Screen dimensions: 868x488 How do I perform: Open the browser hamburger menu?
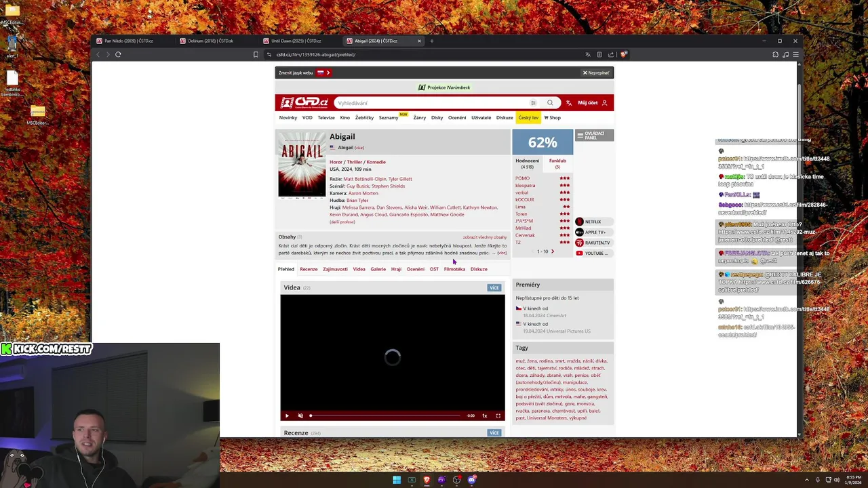tap(795, 54)
